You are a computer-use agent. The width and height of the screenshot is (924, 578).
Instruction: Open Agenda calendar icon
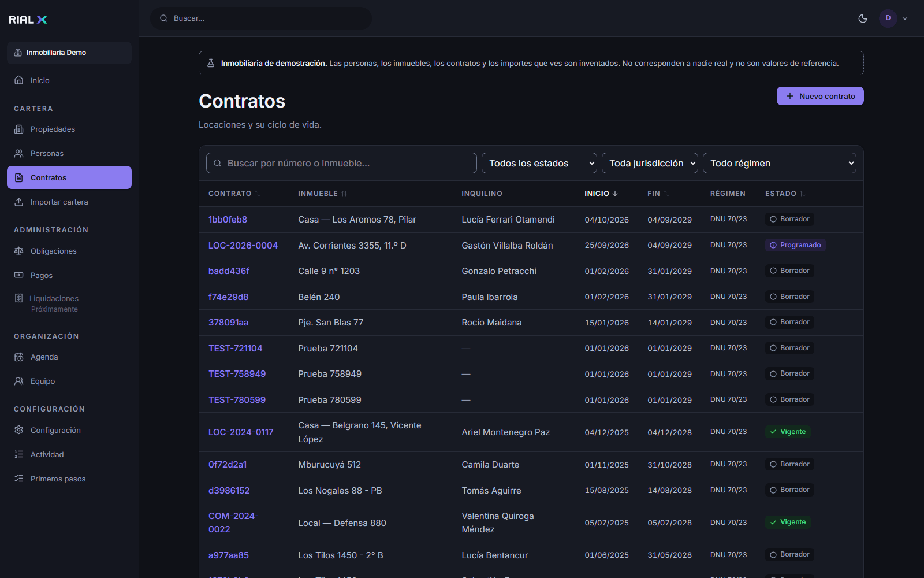tap(19, 357)
